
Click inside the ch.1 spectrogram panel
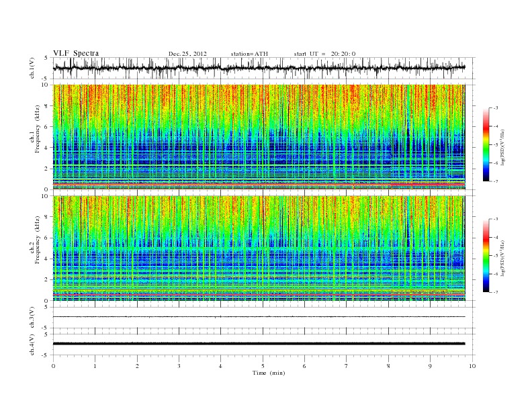point(259,137)
